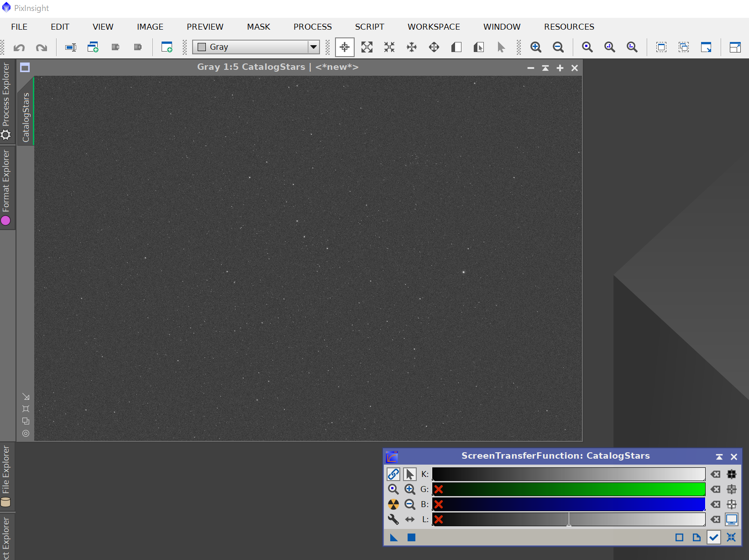Click New Instance triangle in STF
Image resolution: width=749 pixels, height=560 pixels.
(x=394, y=538)
